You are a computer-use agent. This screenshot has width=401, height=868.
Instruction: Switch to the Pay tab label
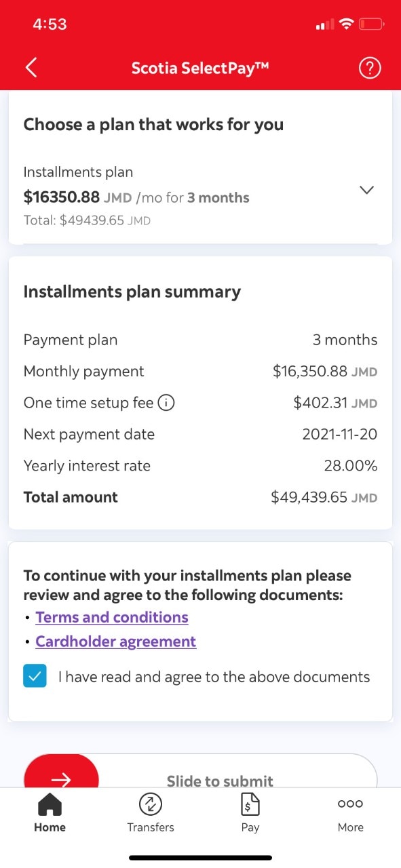pyautogui.click(x=250, y=827)
